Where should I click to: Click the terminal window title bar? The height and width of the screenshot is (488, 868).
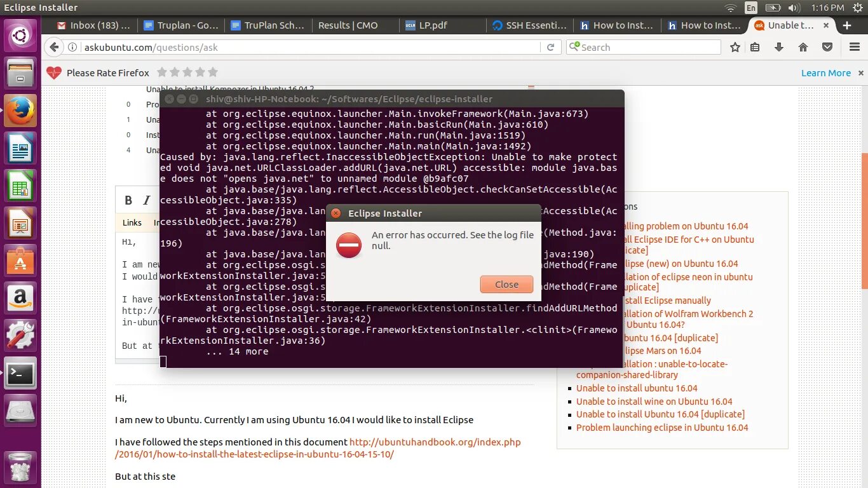(391, 99)
